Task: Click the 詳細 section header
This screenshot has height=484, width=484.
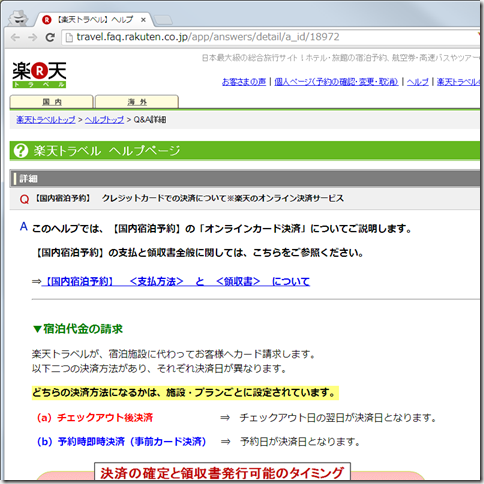Action: 245,179
